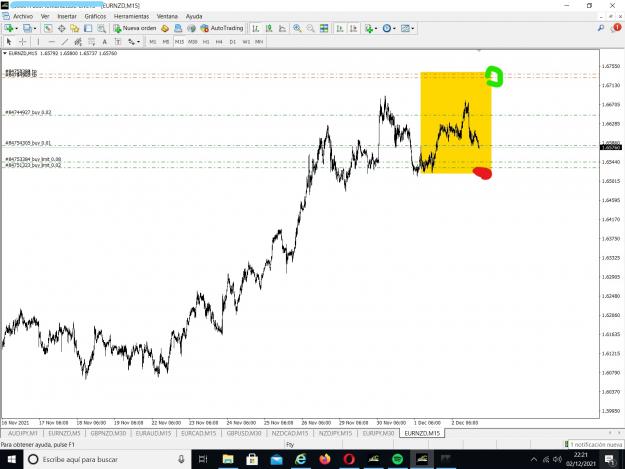625x469 pixels.
Task: Open Firefox from the taskbar
Action: click(325, 459)
